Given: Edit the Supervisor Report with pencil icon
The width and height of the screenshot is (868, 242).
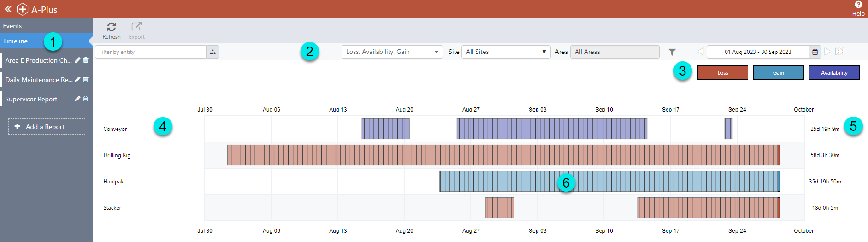Looking at the screenshot, I should pyautogui.click(x=77, y=99).
